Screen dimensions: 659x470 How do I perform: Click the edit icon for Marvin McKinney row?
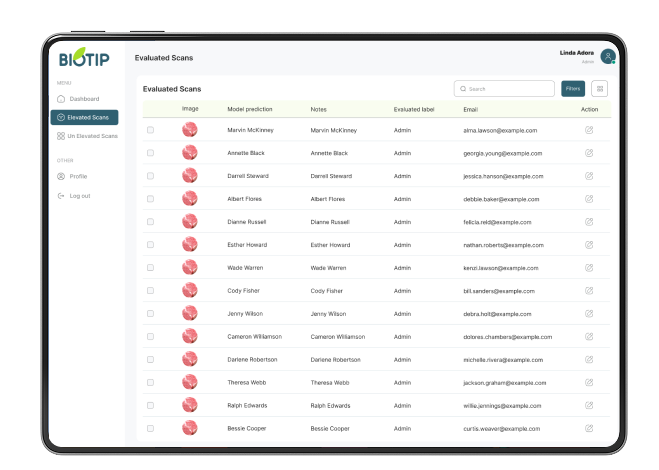pyautogui.click(x=589, y=130)
